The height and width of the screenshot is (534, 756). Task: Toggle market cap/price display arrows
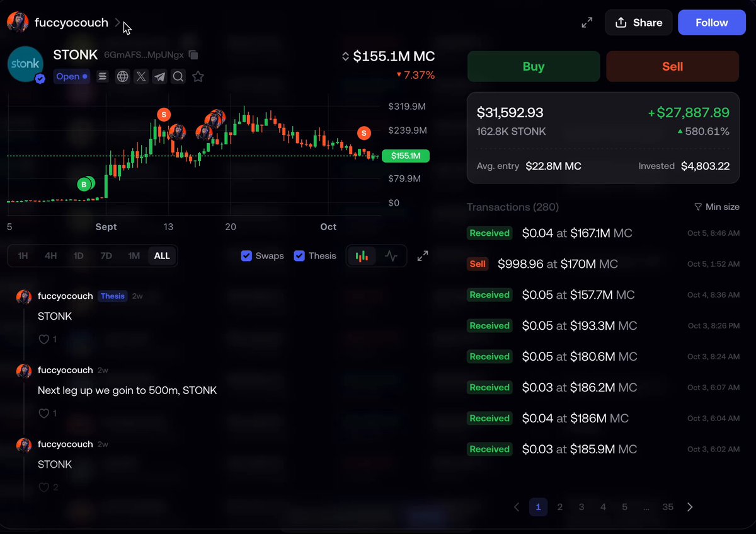345,57
